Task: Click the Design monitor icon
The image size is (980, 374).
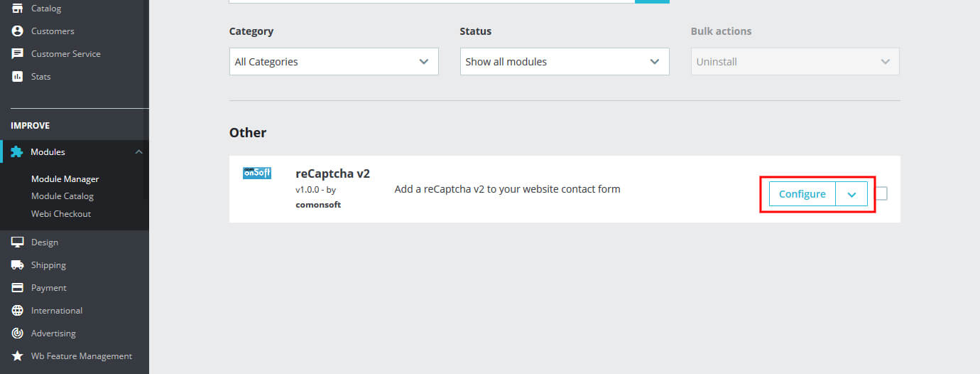Action: pyautogui.click(x=18, y=242)
